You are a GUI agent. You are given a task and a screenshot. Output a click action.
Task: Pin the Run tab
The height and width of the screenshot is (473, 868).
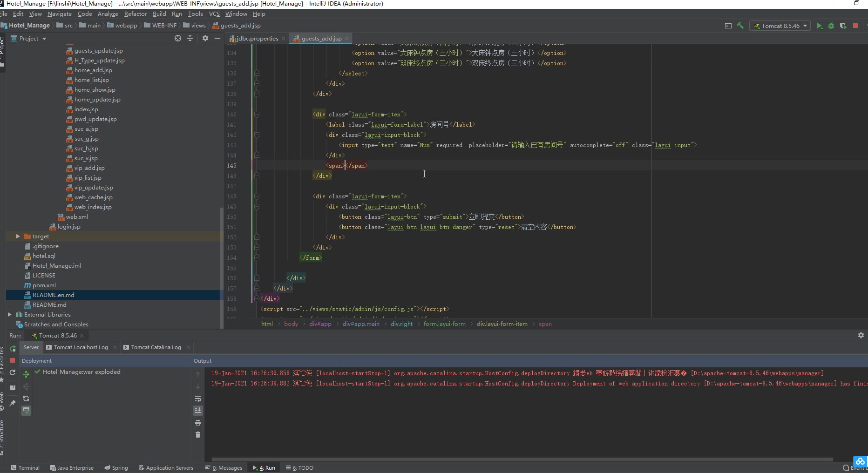tap(13, 403)
